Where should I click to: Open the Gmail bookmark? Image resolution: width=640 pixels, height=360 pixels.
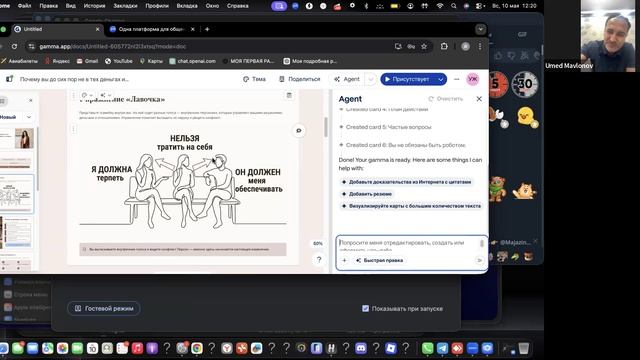[87, 61]
